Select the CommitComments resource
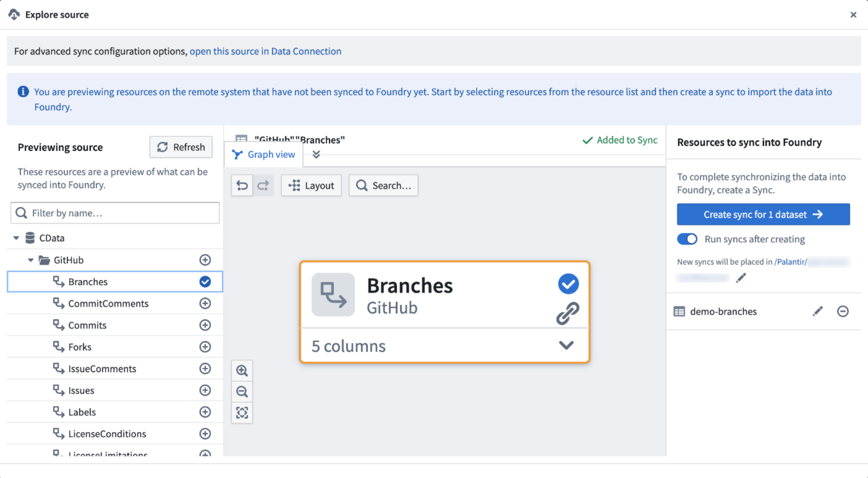The image size is (868, 478). [x=108, y=303]
